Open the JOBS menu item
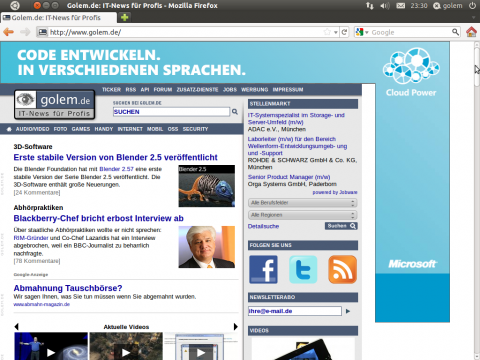The image size is (480, 360). [230, 90]
